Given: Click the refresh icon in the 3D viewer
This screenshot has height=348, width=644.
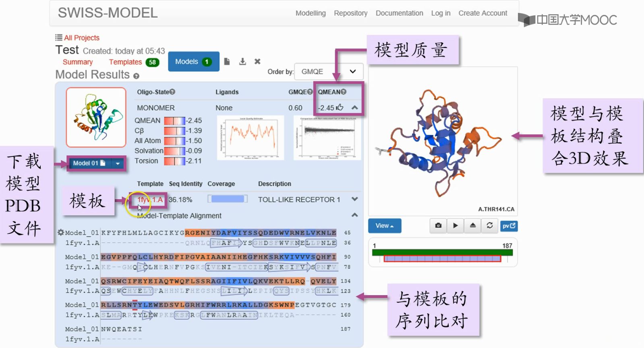Looking at the screenshot, I should pyautogui.click(x=490, y=226).
